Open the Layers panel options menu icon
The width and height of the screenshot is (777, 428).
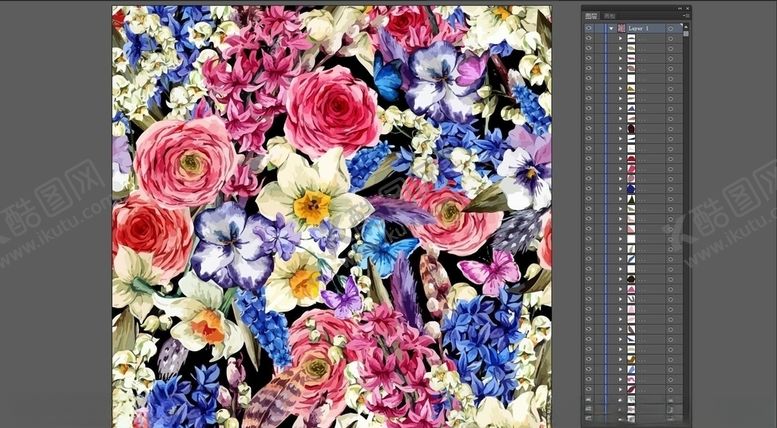tap(685, 17)
